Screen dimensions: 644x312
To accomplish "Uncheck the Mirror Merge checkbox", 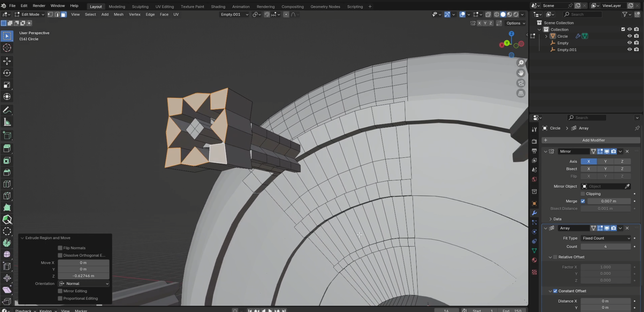I will (583, 201).
